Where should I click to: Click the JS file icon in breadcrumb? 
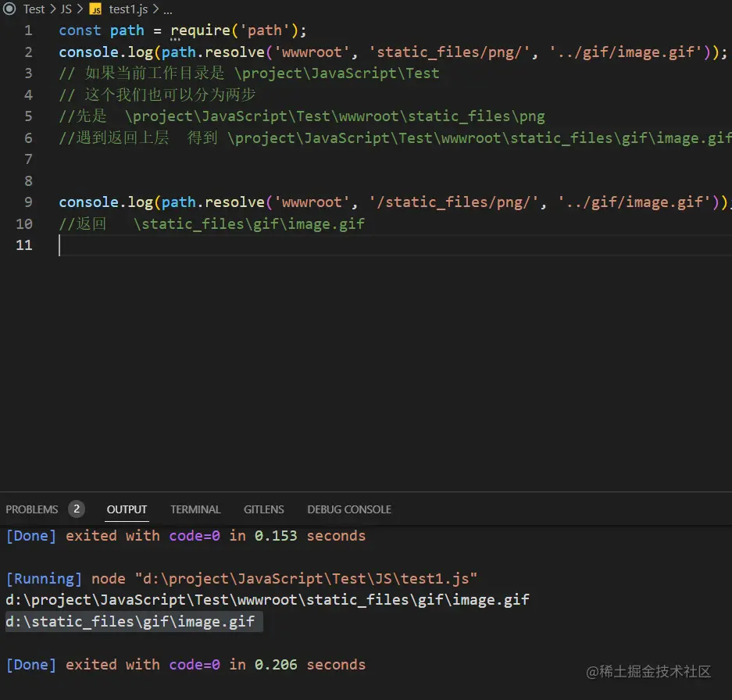[x=96, y=9]
